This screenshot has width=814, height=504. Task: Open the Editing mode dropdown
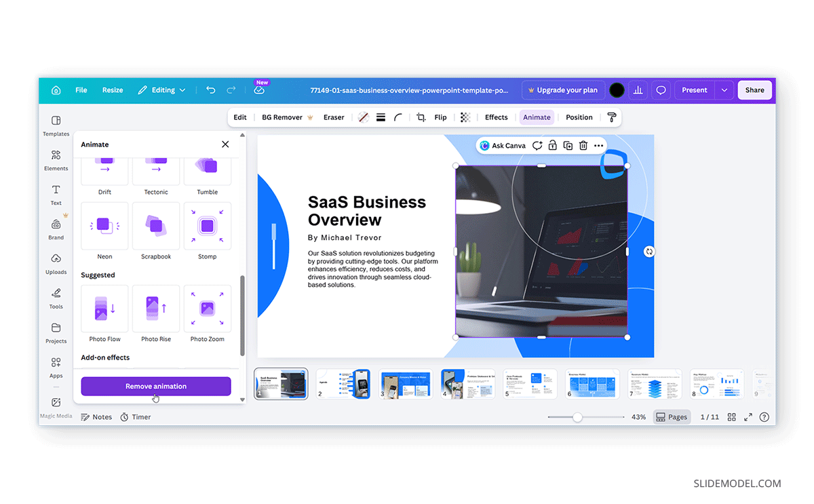point(161,90)
